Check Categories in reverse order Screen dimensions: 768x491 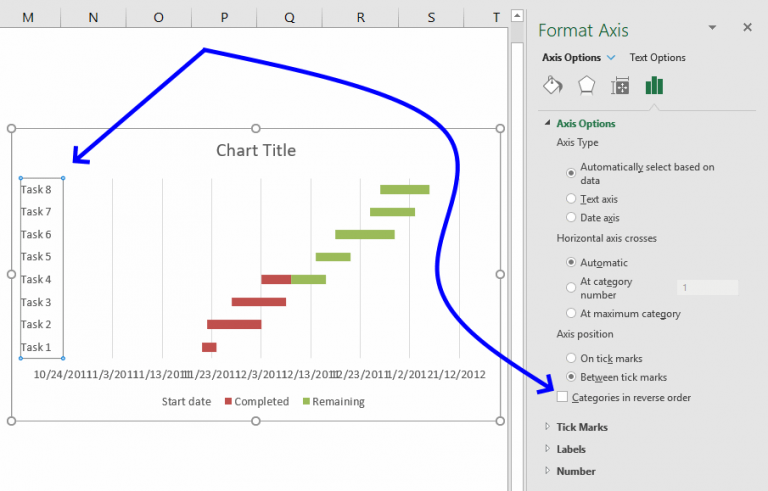pos(562,397)
